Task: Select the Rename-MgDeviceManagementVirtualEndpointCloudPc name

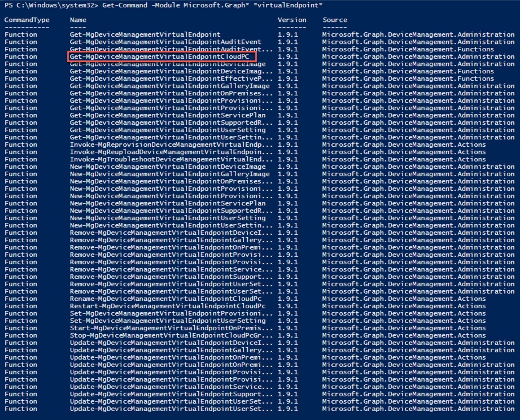Action: [x=165, y=299]
